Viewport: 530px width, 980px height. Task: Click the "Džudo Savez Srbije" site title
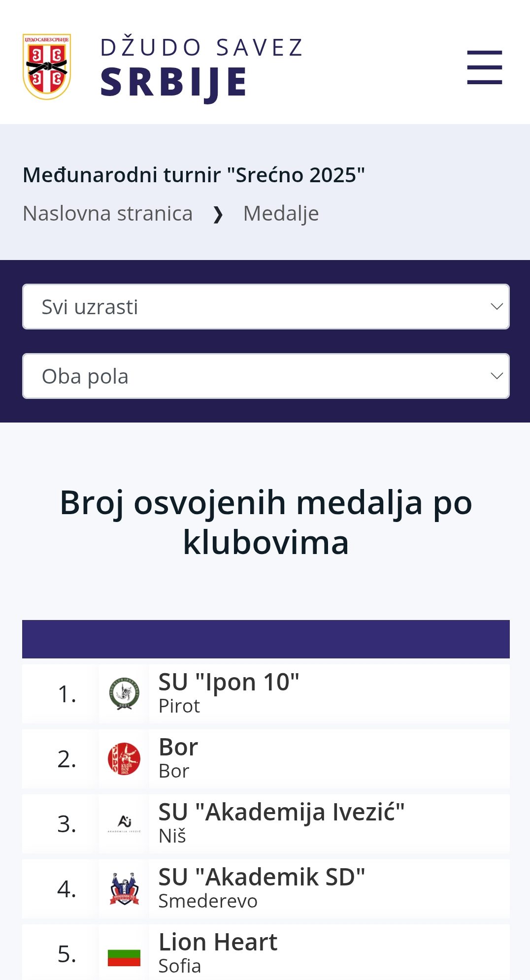pos(201,67)
